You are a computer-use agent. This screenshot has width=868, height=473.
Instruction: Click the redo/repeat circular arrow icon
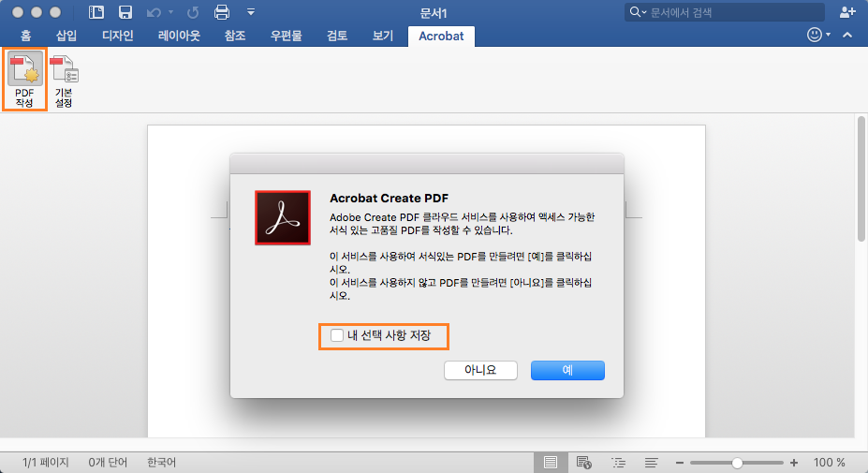(x=193, y=12)
